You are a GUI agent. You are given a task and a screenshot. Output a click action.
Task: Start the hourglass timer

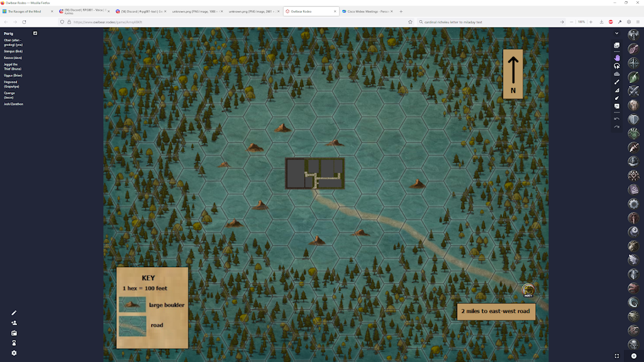[14, 343]
